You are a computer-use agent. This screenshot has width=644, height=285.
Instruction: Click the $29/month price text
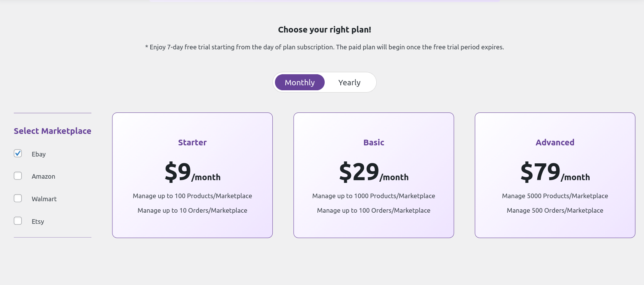tap(374, 173)
